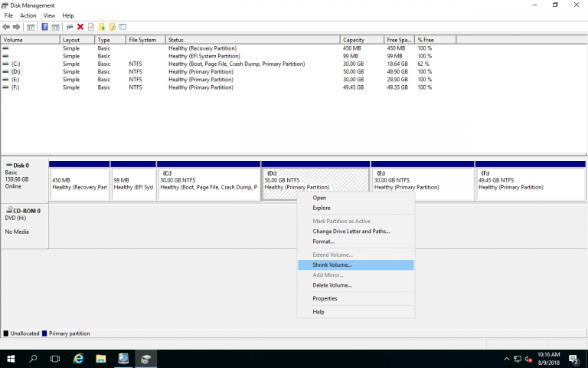Click the CD-ROM 0 DVD (H:) label
Viewport: 588px width, 368px height.
24,226
